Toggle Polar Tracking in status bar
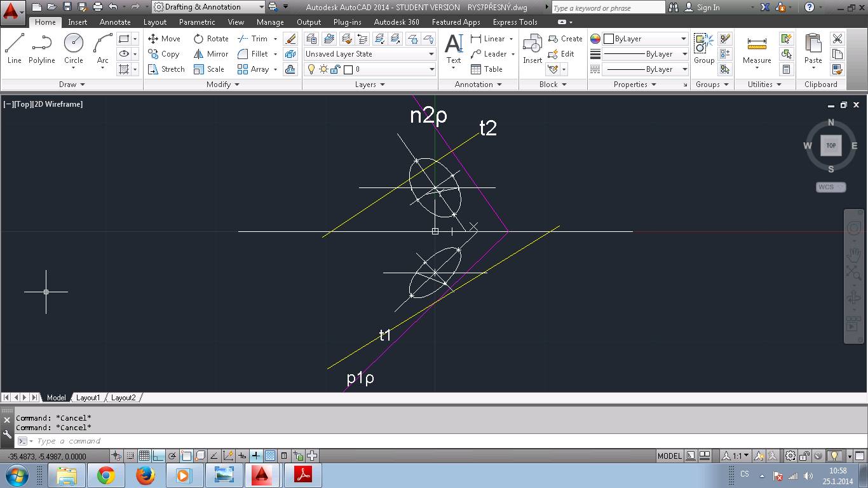 click(172, 456)
